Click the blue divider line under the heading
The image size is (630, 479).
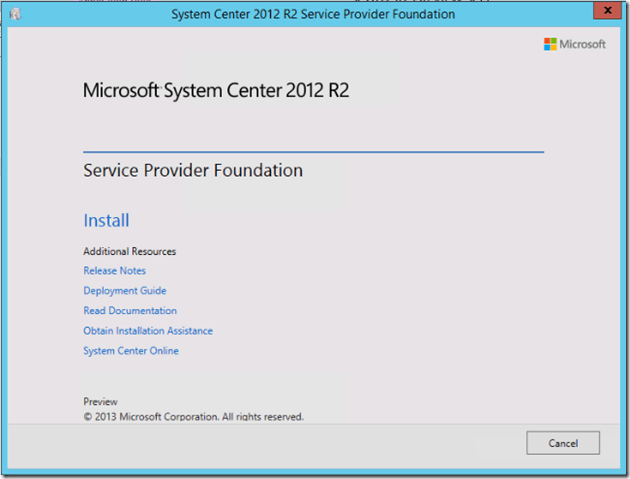313,152
